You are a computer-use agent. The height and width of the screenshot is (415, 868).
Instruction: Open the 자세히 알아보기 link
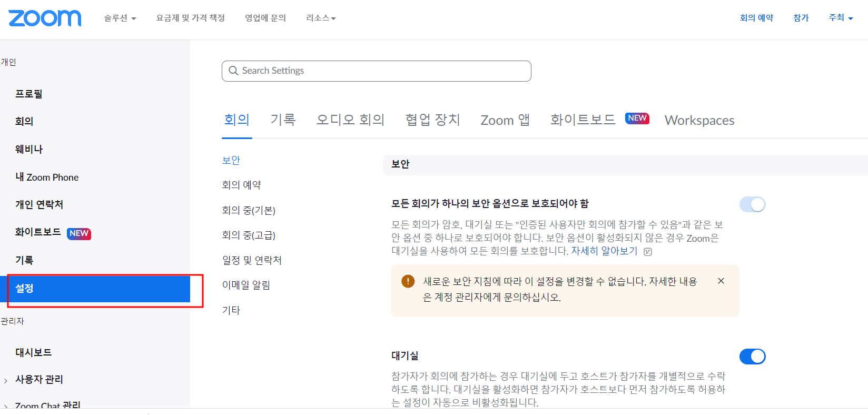pos(604,251)
